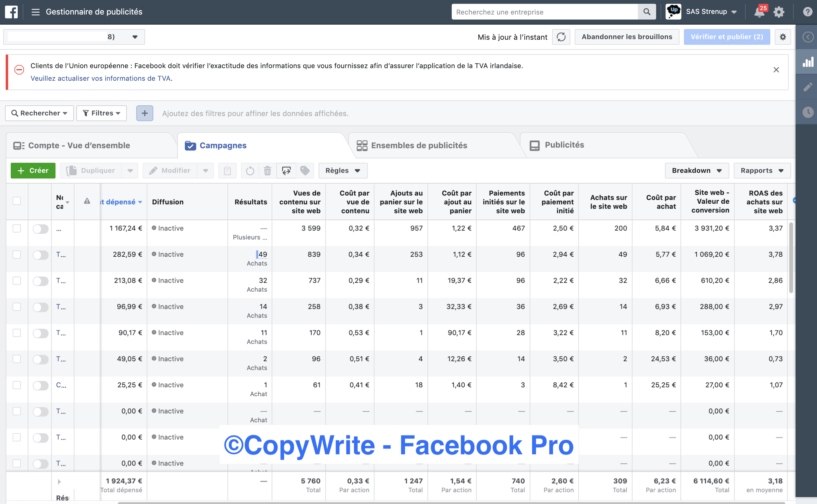Click the Facebook logo icon
The image size is (817, 504).
11,12
